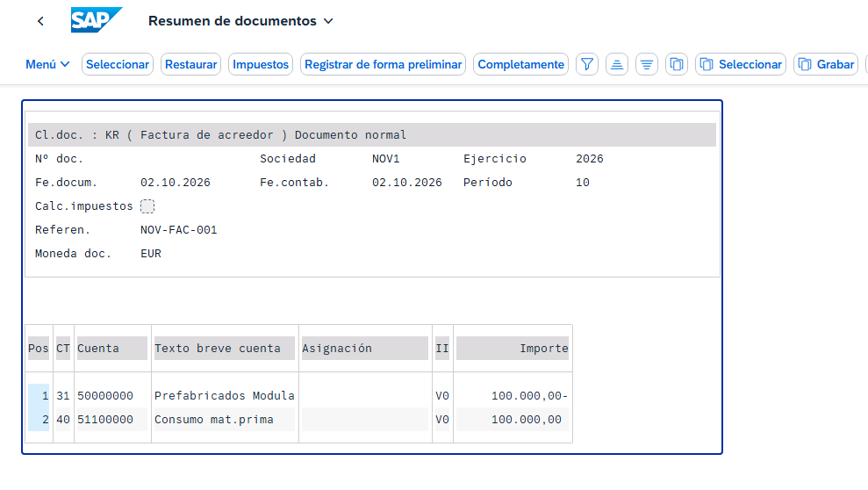This screenshot has width=868, height=490.
Task: Open the Resumen de documentos title dropdown
Action: tap(240, 21)
